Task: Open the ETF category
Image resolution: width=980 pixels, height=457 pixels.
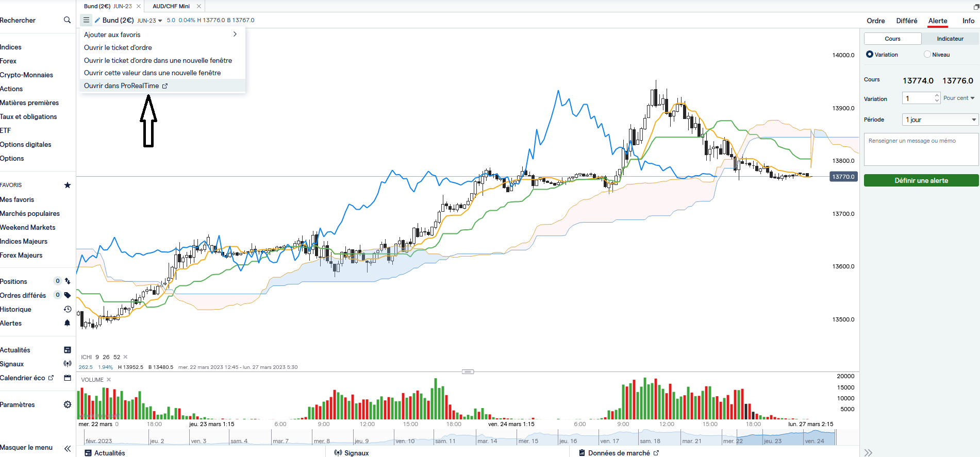Action: coord(5,130)
